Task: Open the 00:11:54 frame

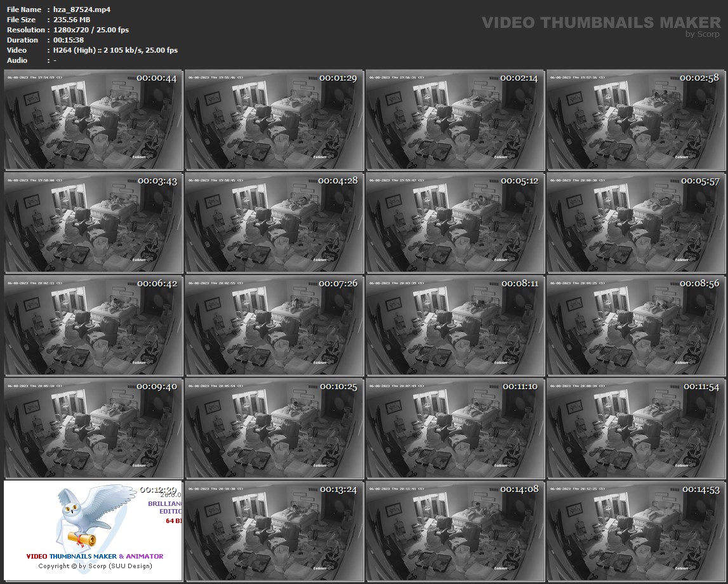Action: pyautogui.click(x=635, y=428)
